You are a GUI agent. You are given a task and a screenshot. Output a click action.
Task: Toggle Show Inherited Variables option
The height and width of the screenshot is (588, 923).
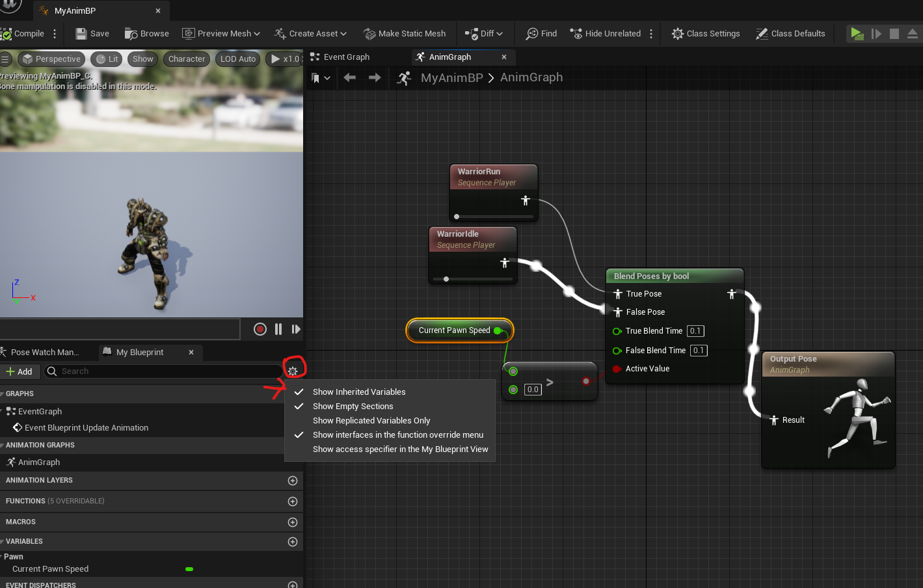click(x=359, y=392)
